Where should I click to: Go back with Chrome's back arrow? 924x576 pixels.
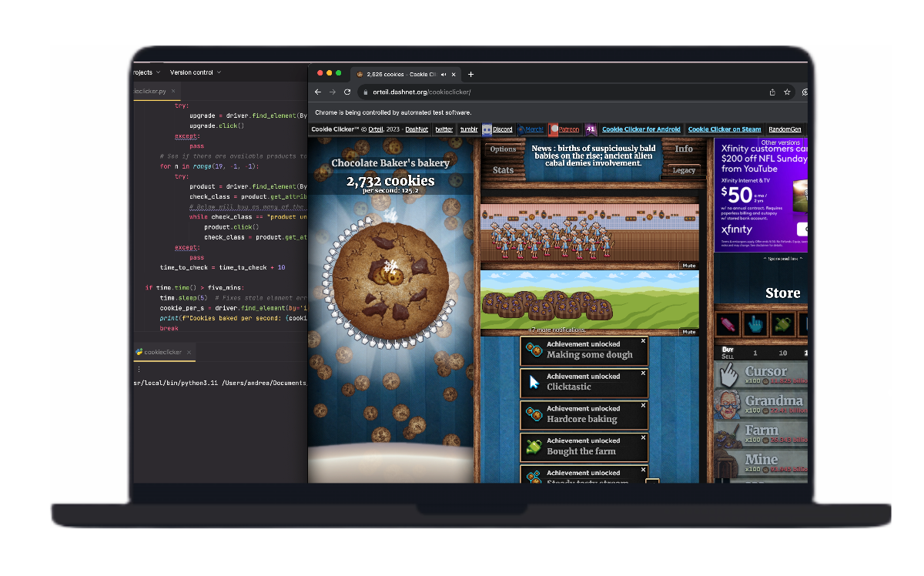click(x=318, y=92)
